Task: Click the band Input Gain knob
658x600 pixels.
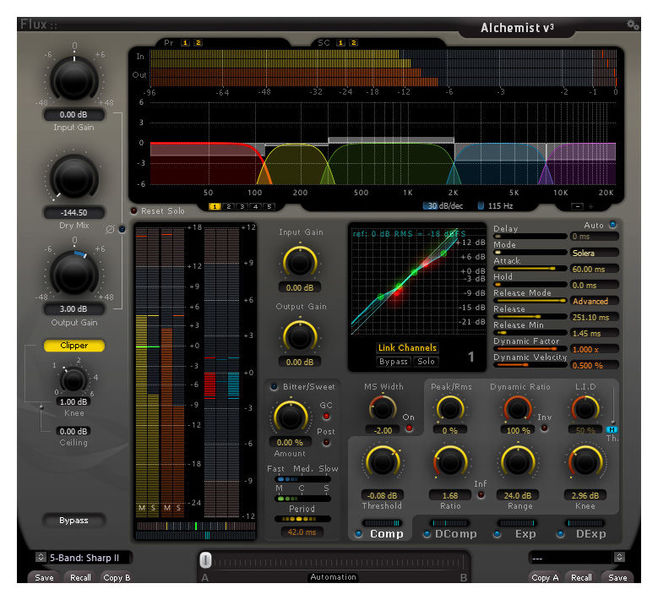Action: click(x=300, y=262)
